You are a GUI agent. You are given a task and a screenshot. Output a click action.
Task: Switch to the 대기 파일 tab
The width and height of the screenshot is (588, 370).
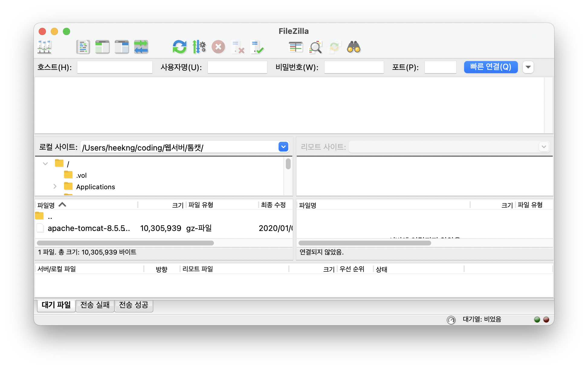click(56, 305)
